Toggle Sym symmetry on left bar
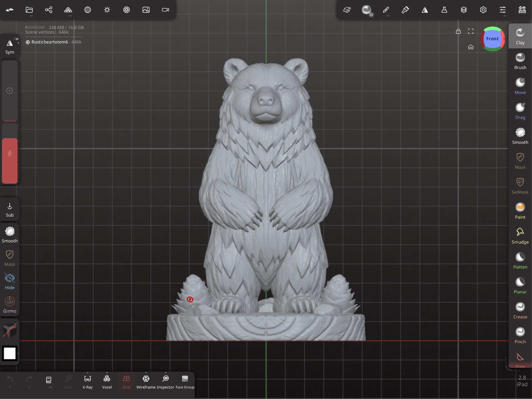 tap(10, 47)
